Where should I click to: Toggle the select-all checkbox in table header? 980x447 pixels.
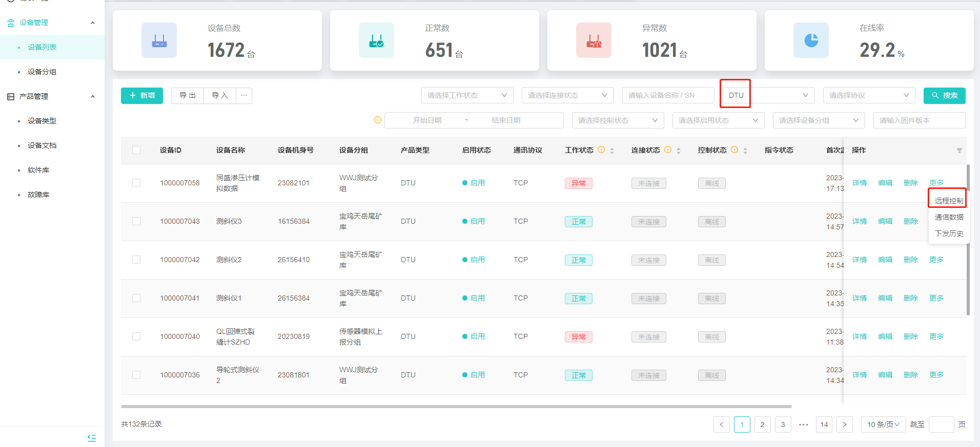click(x=136, y=151)
